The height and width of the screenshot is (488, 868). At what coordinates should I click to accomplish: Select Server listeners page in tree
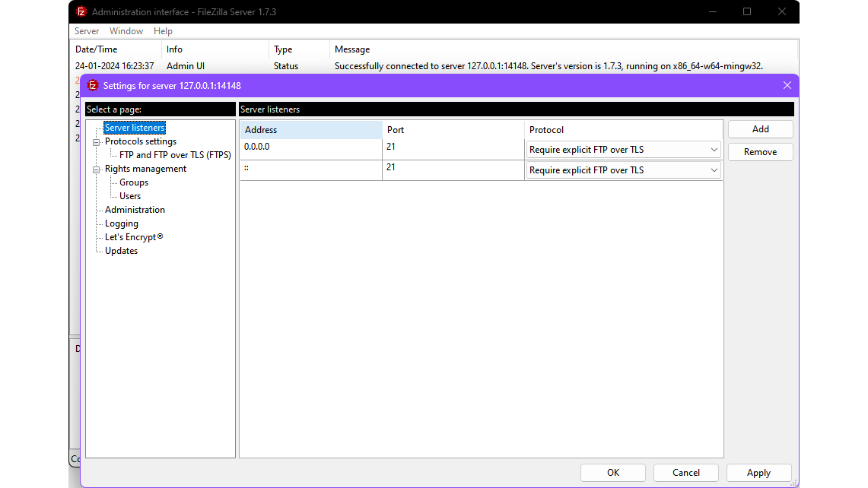point(135,128)
